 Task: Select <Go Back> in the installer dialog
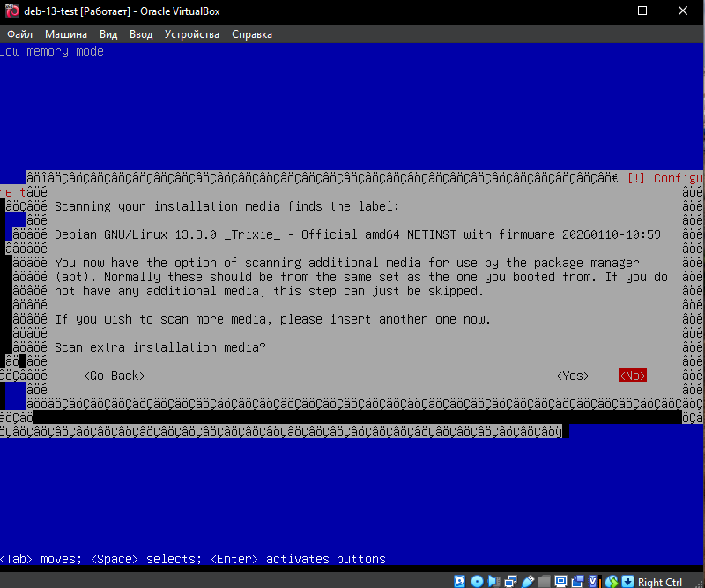click(x=115, y=376)
